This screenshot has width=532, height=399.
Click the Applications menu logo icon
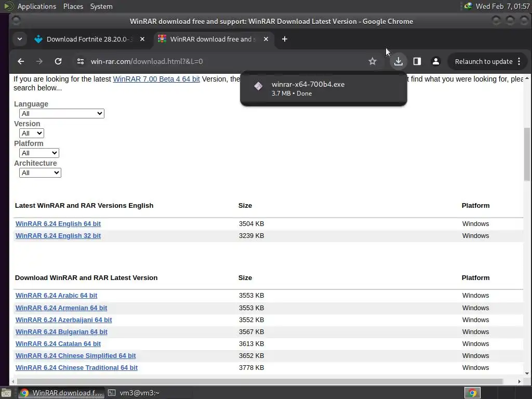point(8,6)
